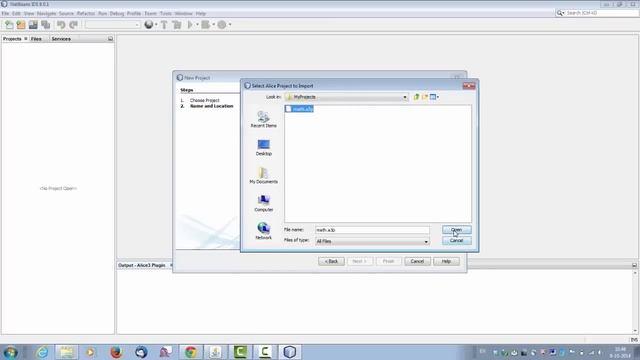Screen dimensions: 640x360
Task: Close the Select Alice Project dialog
Action: click(x=469, y=86)
